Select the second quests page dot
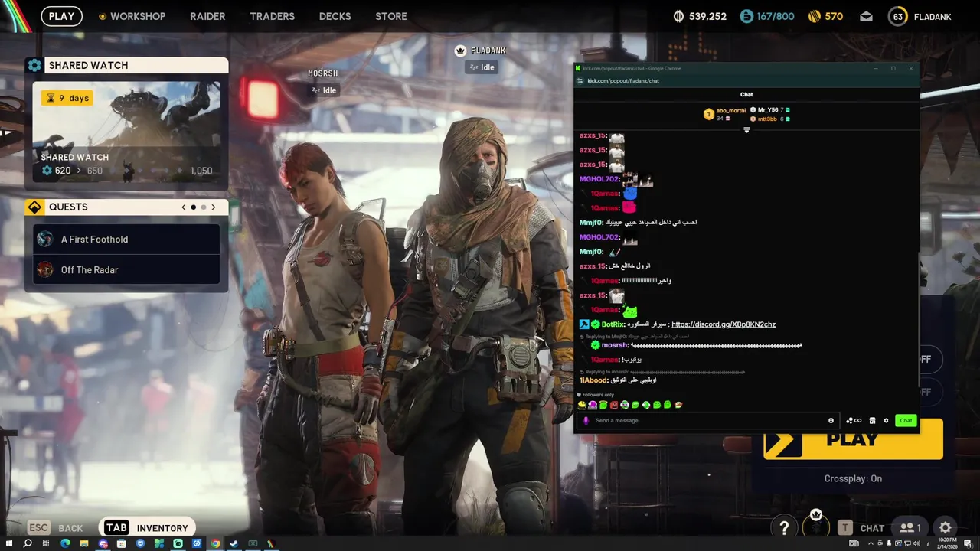This screenshot has width=980, height=551. pyautogui.click(x=204, y=207)
